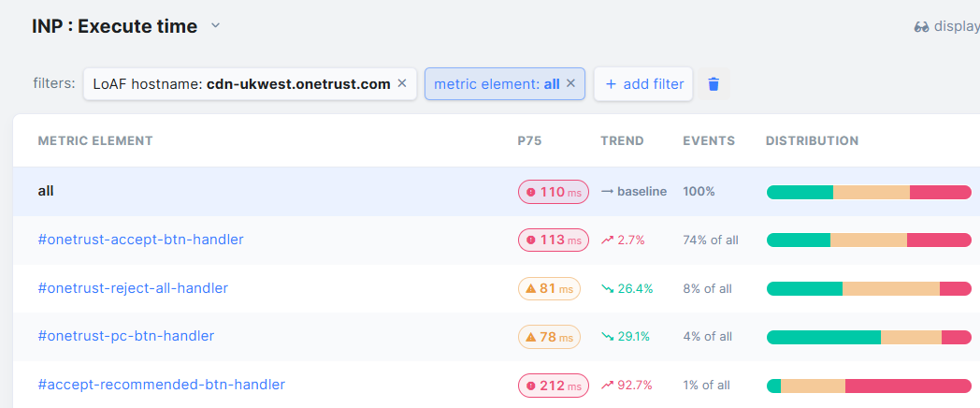Screen dimensions: 980x408
Task: Click the 212 ms poor badge
Action: (x=553, y=385)
